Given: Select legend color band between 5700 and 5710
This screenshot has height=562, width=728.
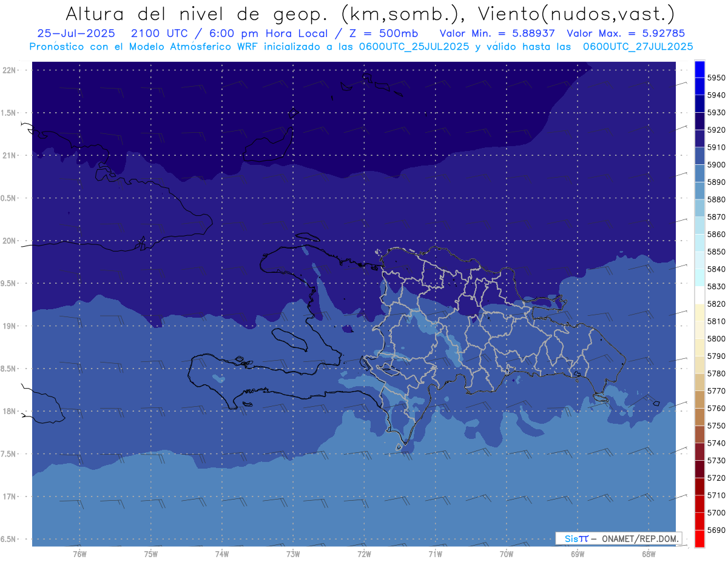Looking at the screenshot, I should click(699, 504).
